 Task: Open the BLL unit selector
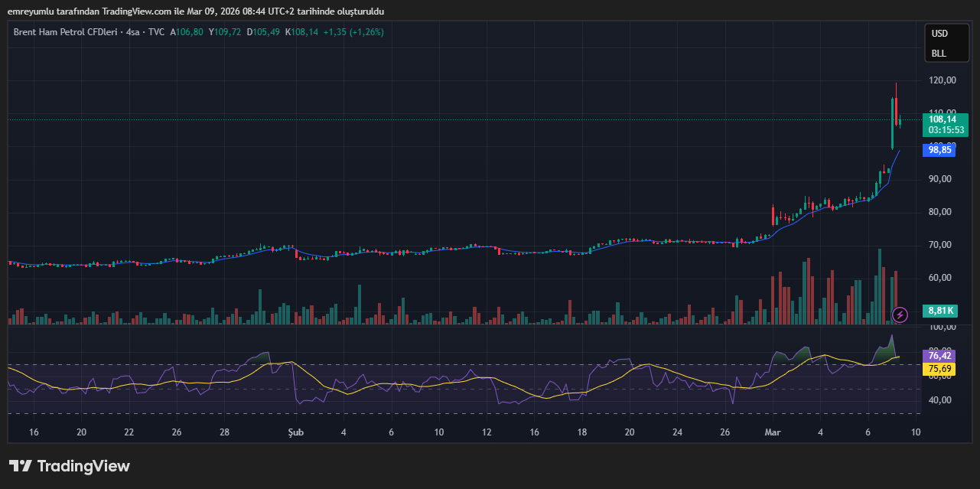[938, 54]
